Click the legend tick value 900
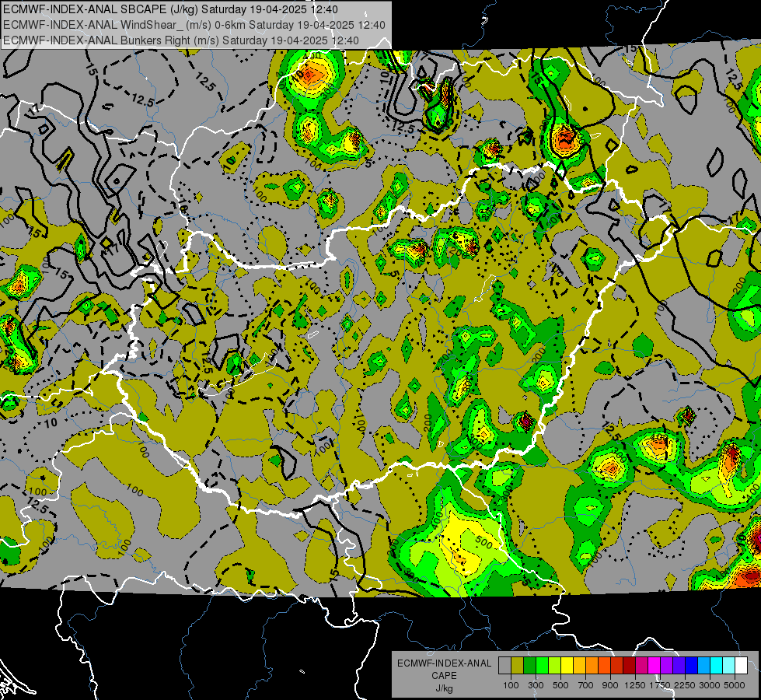Image resolution: width=761 pixels, height=700 pixels. click(x=610, y=685)
